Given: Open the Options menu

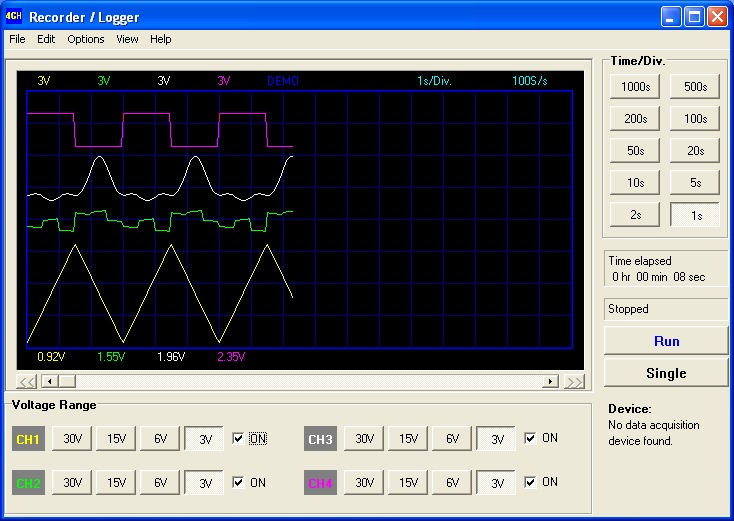Looking at the screenshot, I should click(86, 39).
